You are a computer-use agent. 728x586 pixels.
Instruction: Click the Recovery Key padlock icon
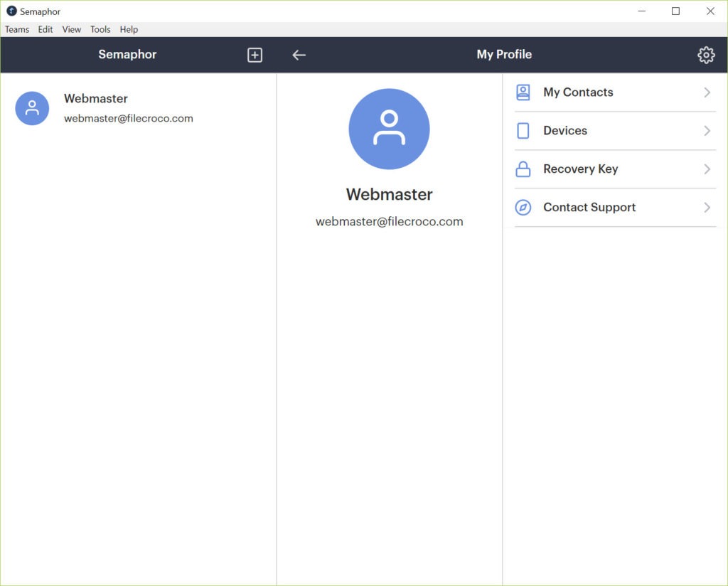(523, 169)
